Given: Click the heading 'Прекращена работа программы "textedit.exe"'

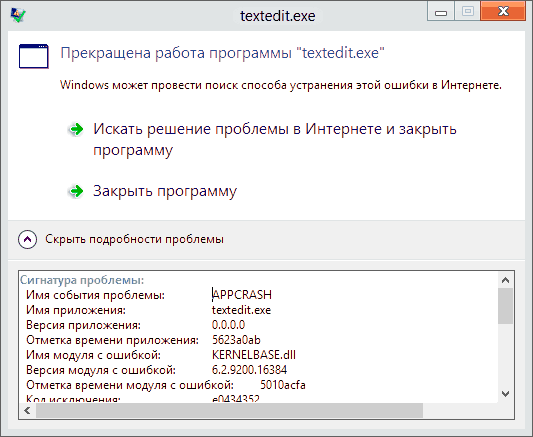Looking at the screenshot, I should click(x=222, y=53).
